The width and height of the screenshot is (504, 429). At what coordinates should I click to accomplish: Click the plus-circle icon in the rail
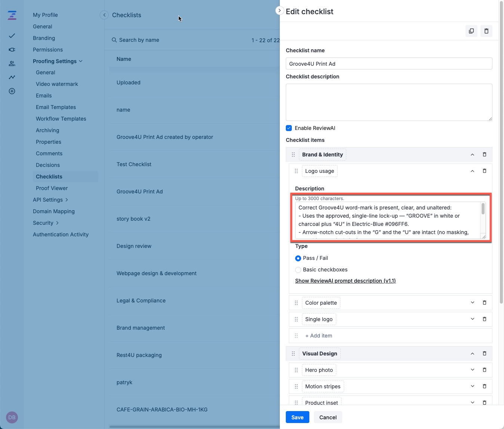tap(12, 91)
